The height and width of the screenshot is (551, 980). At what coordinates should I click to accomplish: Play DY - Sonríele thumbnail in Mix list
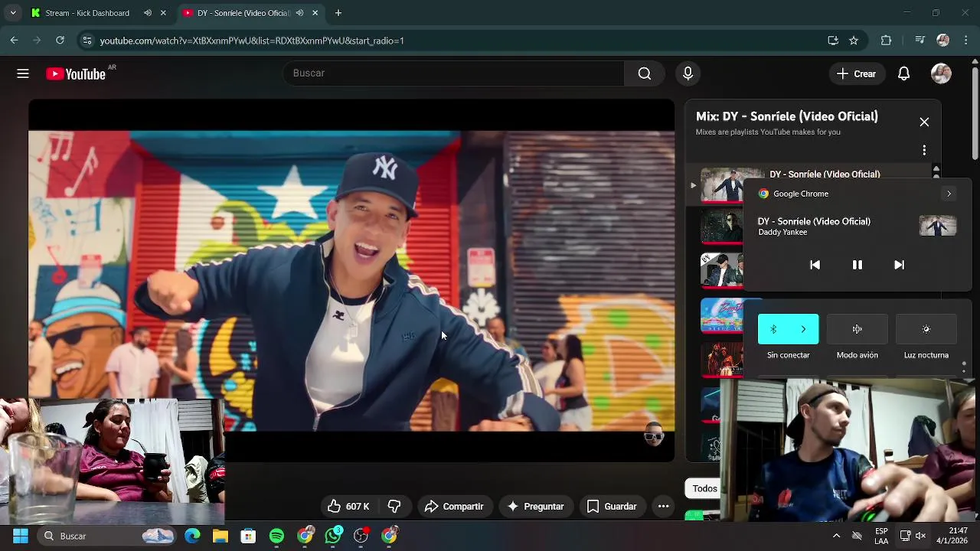point(722,184)
